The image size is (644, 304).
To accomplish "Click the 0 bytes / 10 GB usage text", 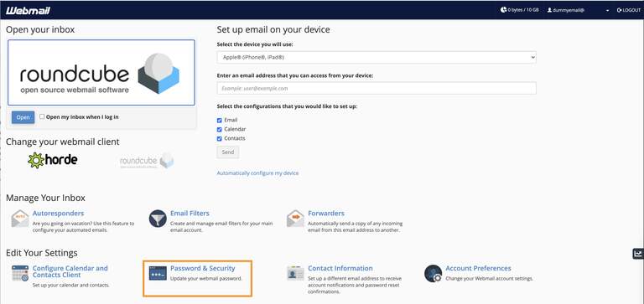I will [x=523, y=10].
